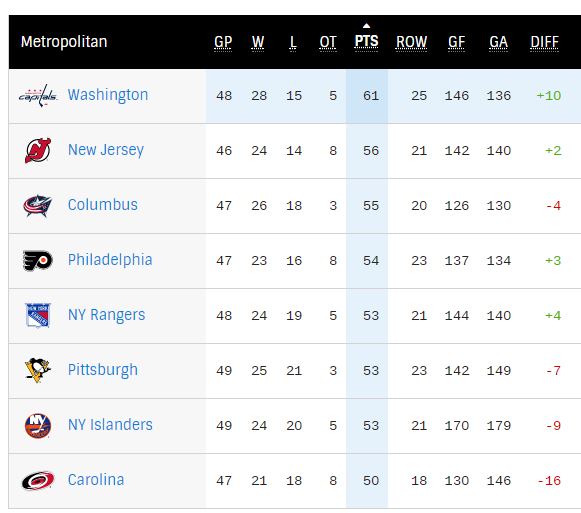Open the Philadelphia team link
This screenshot has width=581, height=513.
click(110, 260)
